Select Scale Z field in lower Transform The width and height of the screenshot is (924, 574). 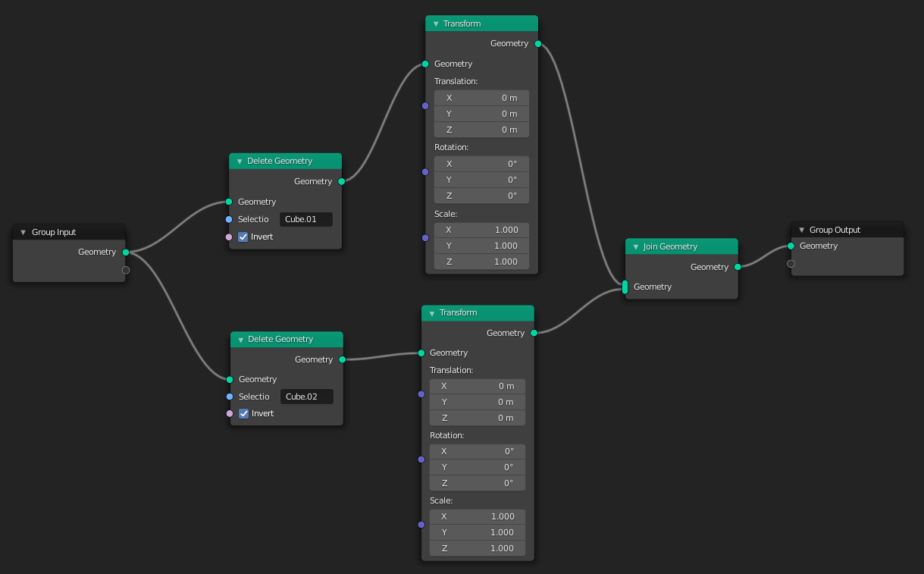[x=478, y=548]
